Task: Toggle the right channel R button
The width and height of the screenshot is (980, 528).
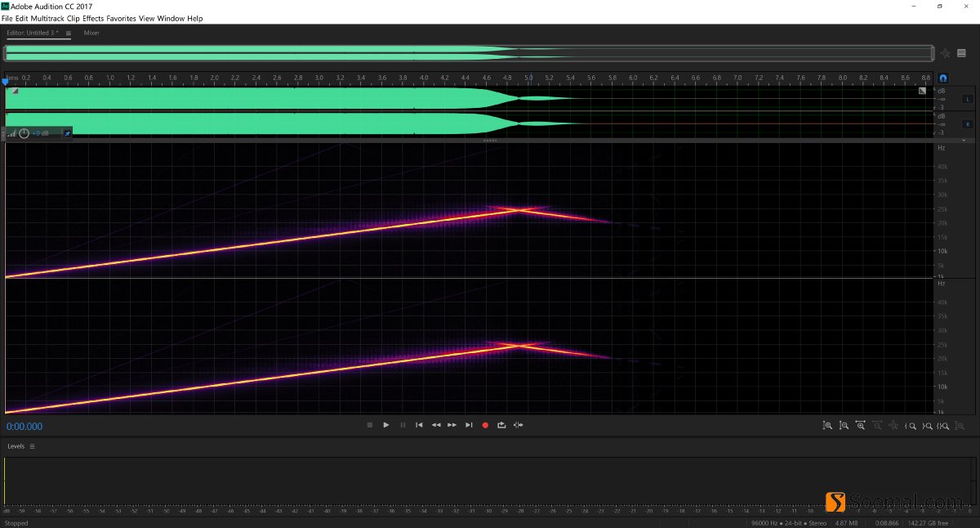Action: click(968, 123)
